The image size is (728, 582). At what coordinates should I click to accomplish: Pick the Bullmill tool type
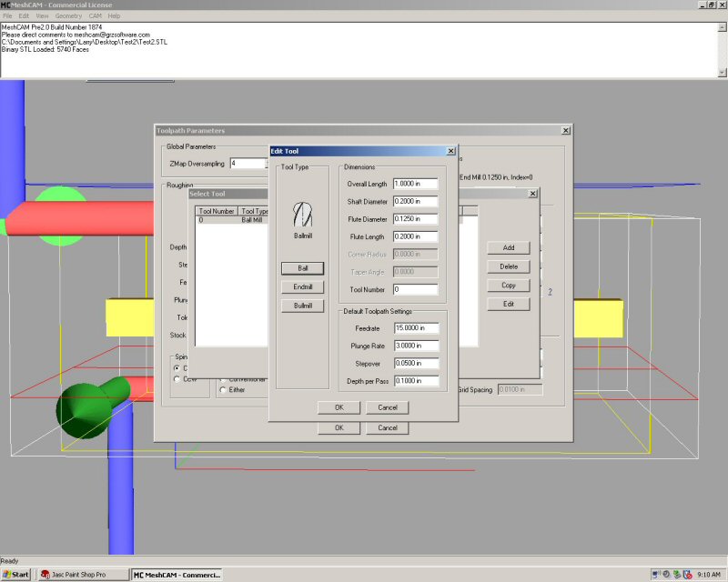point(301,306)
